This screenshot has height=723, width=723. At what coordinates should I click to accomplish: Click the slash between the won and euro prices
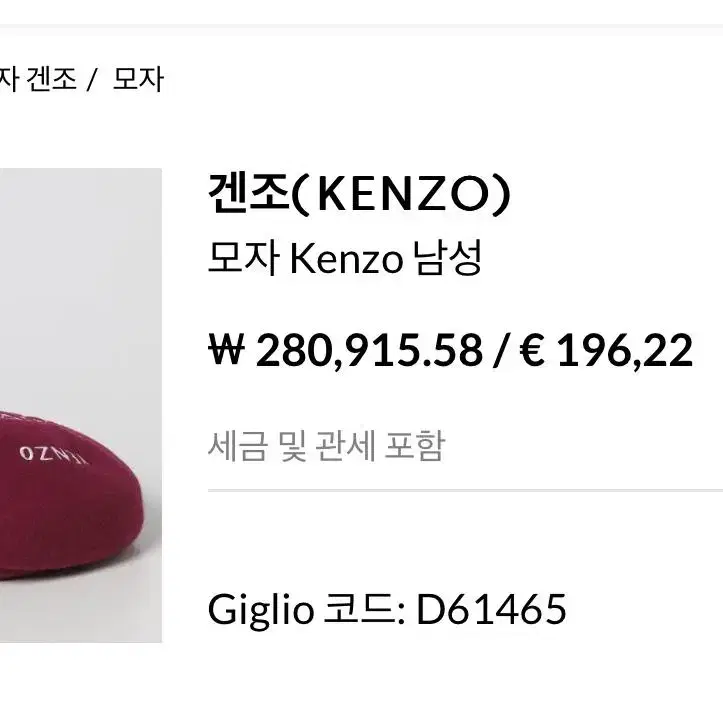coord(501,351)
